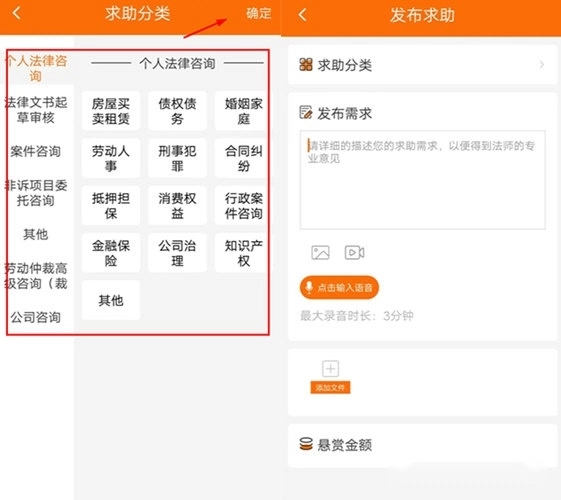561x500 pixels.
Task: Click the plus icon to add file
Action: click(330, 368)
